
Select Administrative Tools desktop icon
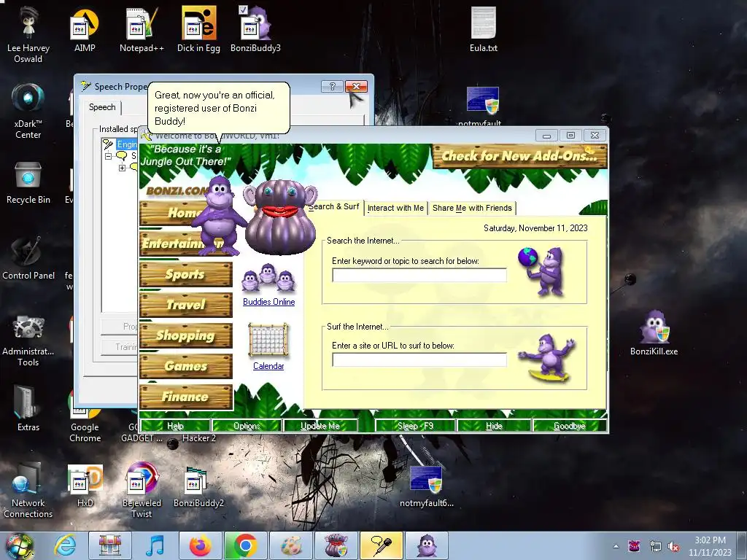[28, 341]
